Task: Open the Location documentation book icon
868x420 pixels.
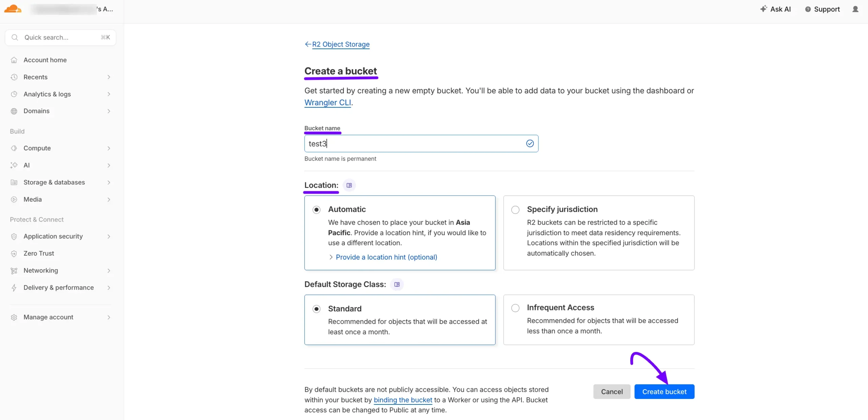Action: click(349, 185)
